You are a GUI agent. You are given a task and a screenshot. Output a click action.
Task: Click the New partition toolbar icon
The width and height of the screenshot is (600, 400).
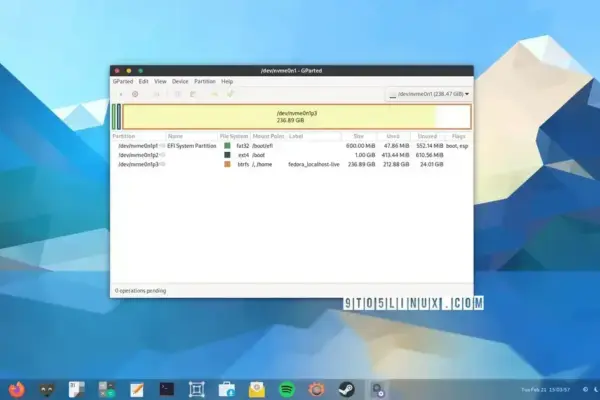[x=121, y=94]
